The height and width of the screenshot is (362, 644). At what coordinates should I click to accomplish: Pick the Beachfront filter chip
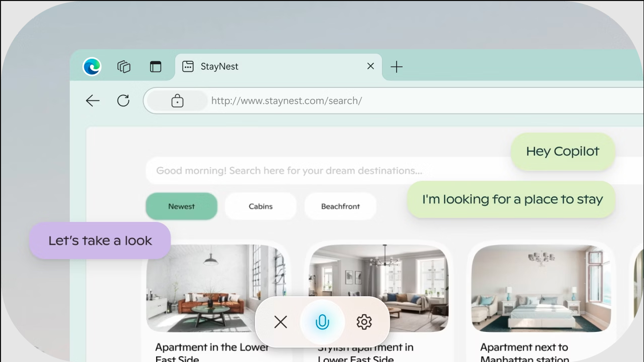point(340,206)
